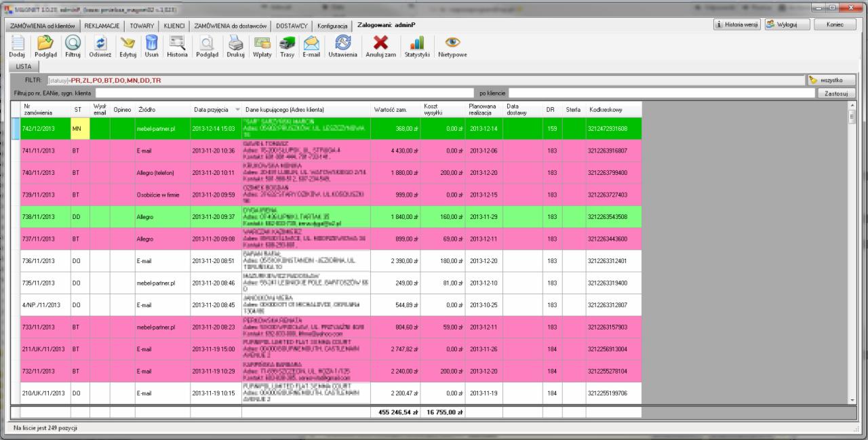
Task: Open the Statystyki bar chart icon
Action: pos(417,43)
